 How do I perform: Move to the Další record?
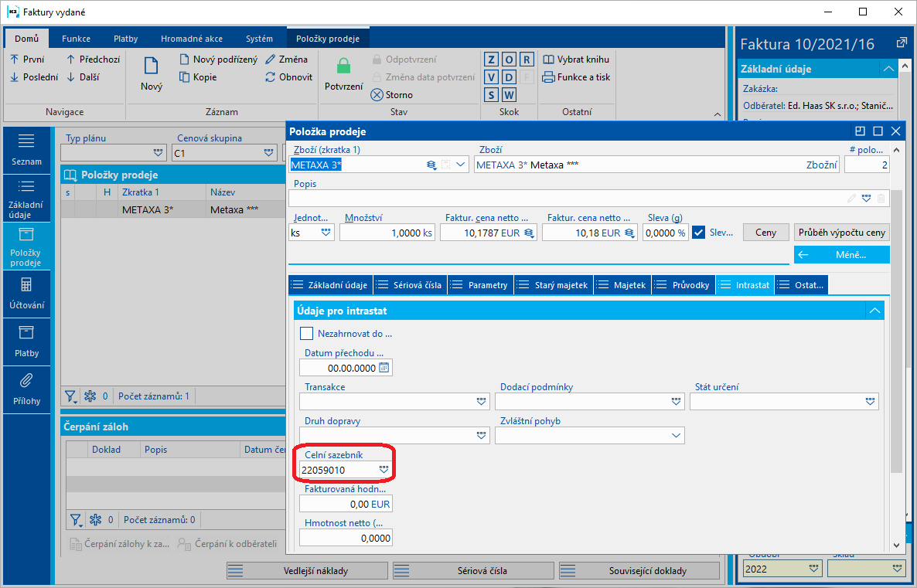(x=83, y=76)
